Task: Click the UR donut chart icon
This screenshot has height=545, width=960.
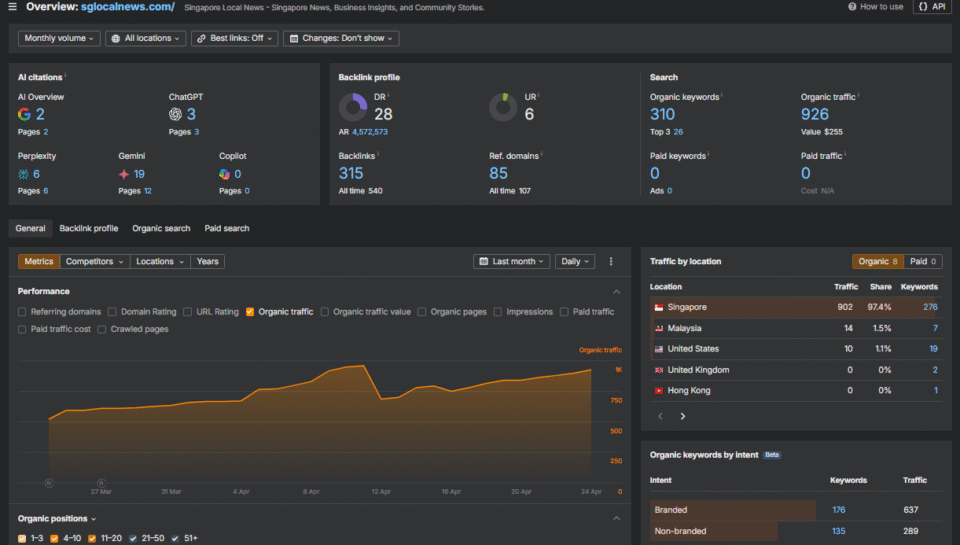Action: tap(503, 107)
